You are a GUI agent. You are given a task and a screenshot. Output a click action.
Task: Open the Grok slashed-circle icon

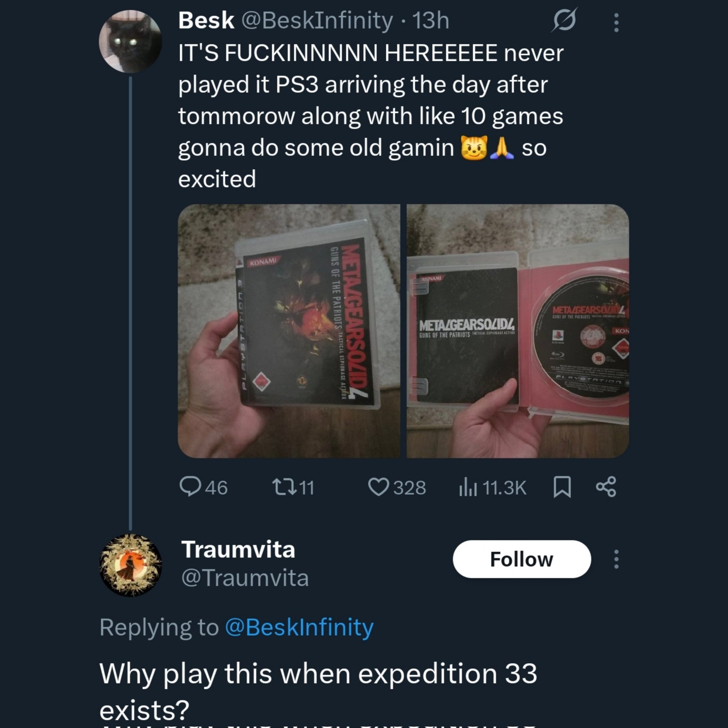pos(564,20)
